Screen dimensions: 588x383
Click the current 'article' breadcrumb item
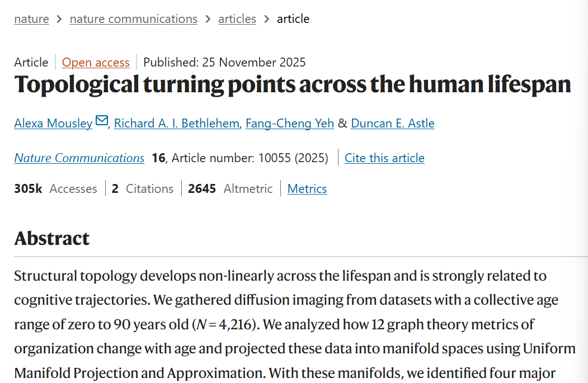click(293, 19)
